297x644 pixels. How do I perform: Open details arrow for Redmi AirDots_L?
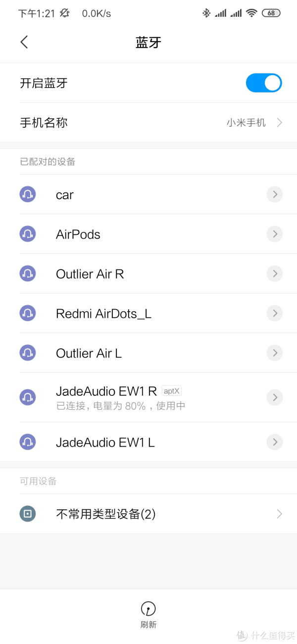(274, 313)
